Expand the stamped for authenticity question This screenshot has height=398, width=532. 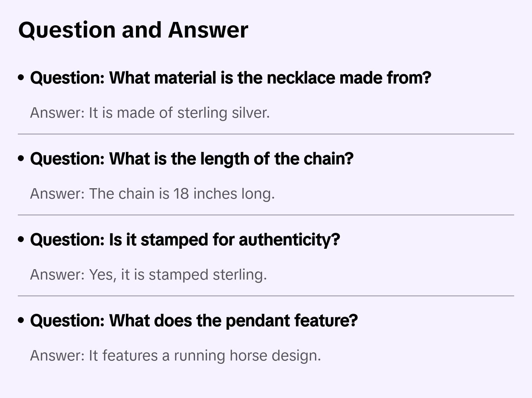pos(185,240)
